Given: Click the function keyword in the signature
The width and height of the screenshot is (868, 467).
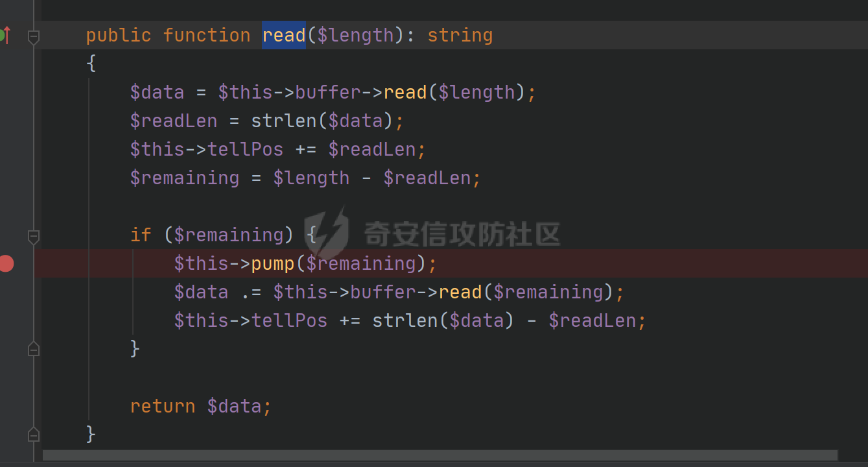Looking at the screenshot, I should [x=207, y=35].
